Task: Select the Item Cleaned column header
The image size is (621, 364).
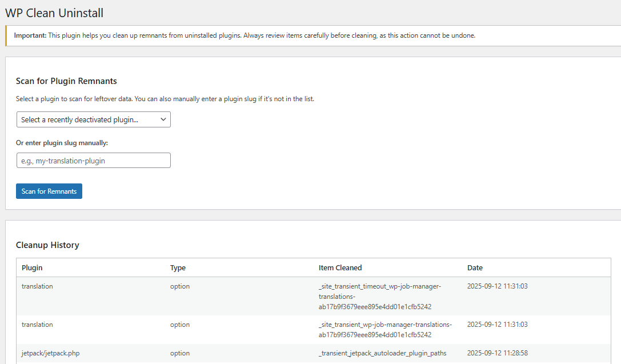Action: pyautogui.click(x=340, y=267)
